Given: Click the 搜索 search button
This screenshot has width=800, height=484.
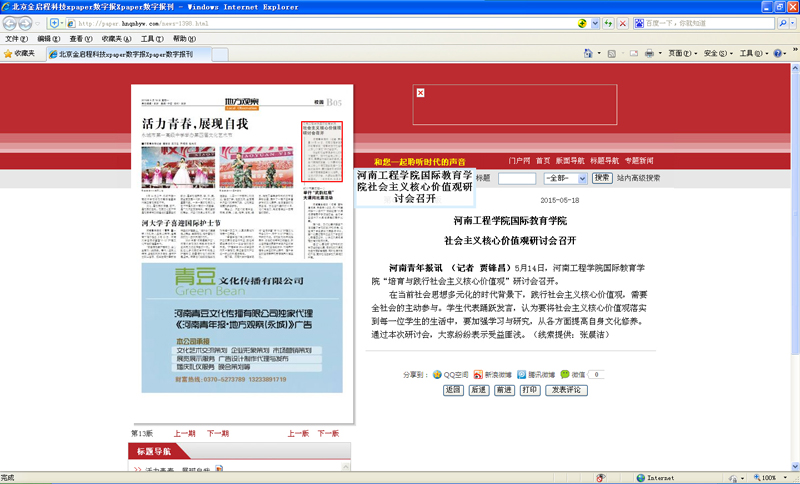Looking at the screenshot, I should 602,177.
